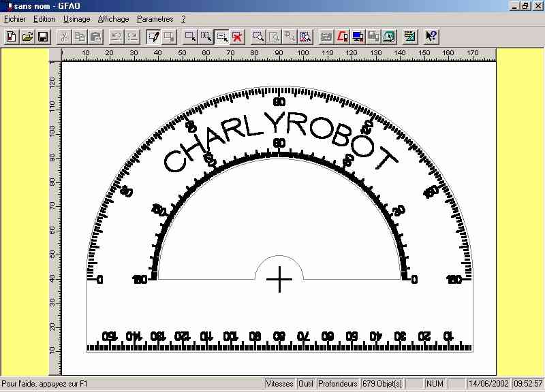Open the Fichier menu

click(15, 19)
